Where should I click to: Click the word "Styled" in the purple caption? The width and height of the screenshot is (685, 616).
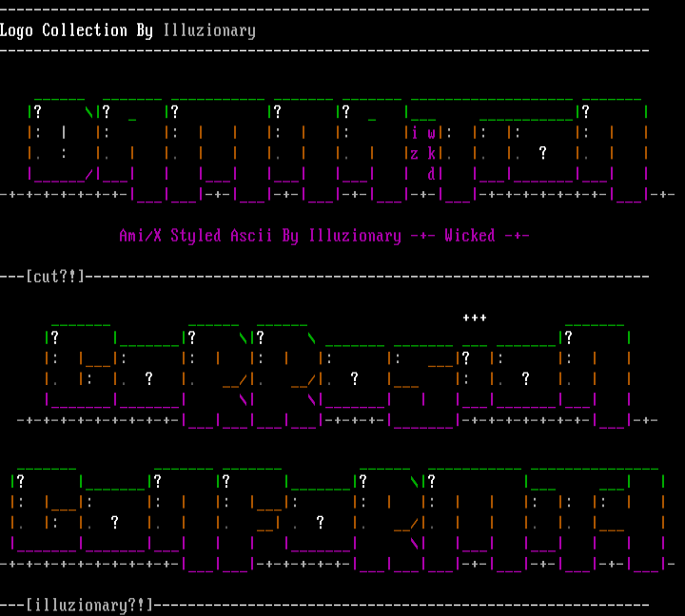click(x=196, y=236)
